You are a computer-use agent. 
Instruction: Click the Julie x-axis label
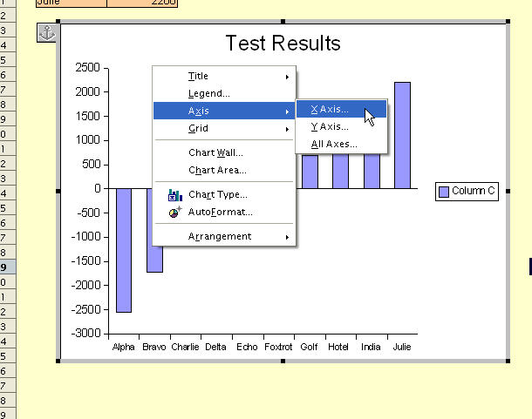point(402,347)
